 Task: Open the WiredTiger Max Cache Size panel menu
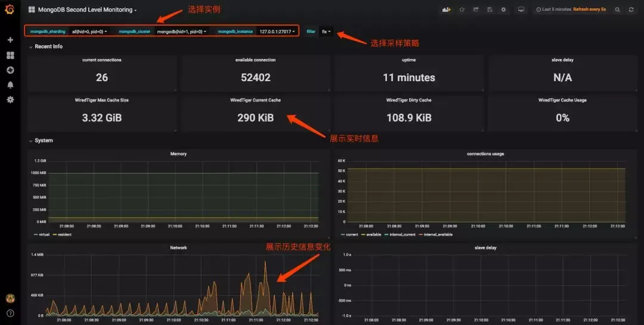click(x=102, y=100)
